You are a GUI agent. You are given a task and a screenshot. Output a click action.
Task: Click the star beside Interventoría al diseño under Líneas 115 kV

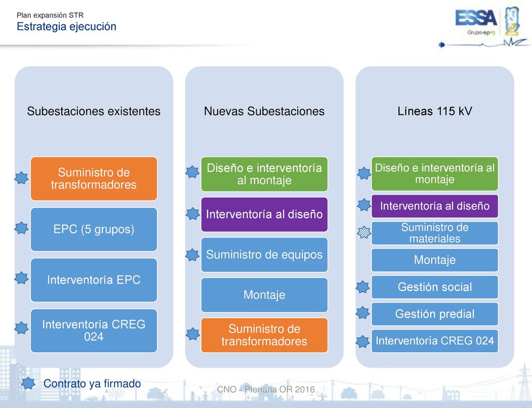[x=364, y=205]
